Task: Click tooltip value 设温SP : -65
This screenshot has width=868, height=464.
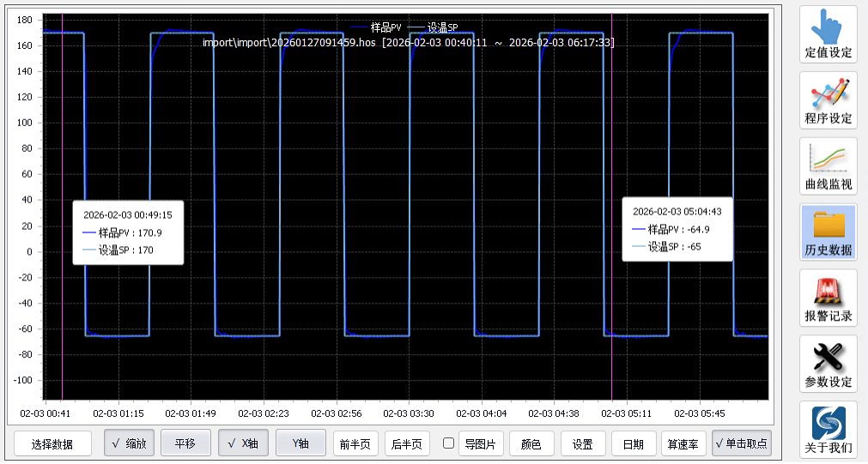Action: point(666,247)
